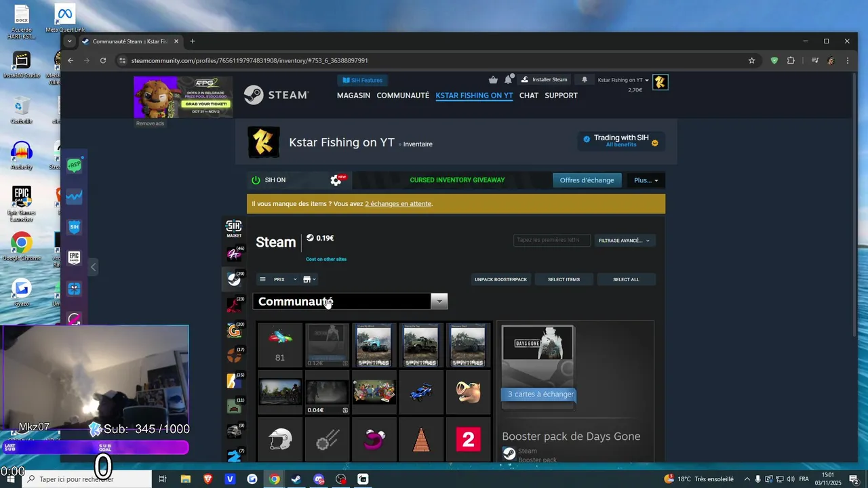
Task: Select the game inventory with 46 items
Action: 234,253
